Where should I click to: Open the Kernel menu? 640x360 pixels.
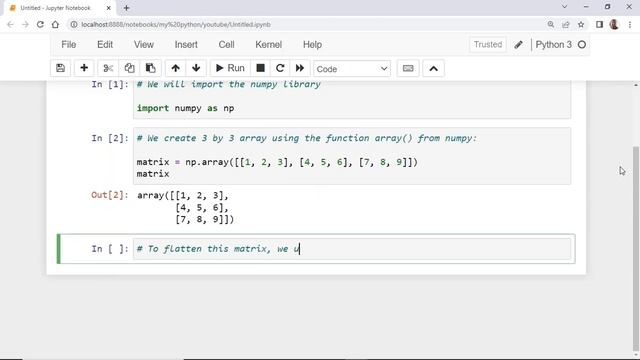point(269,44)
